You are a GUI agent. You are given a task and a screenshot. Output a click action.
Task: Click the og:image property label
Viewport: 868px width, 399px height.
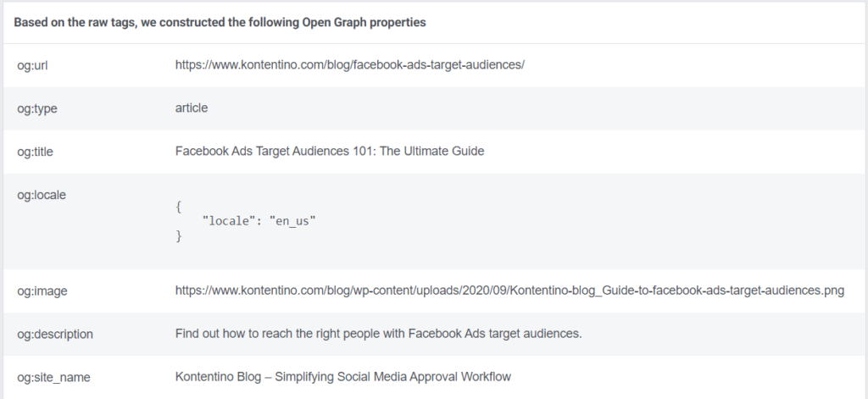point(42,291)
